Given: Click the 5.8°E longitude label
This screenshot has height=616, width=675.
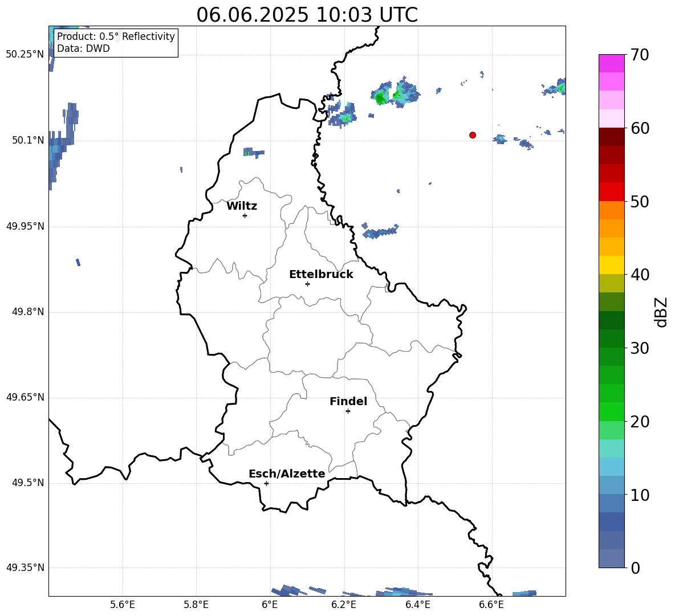Looking at the screenshot, I should pyautogui.click(x=196, y=605).
